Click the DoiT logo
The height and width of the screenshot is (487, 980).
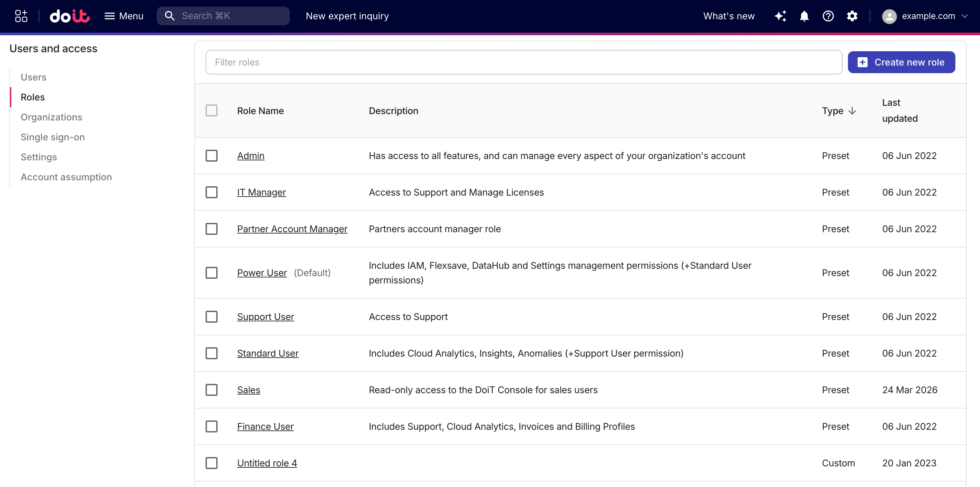(x=70, y=16)
